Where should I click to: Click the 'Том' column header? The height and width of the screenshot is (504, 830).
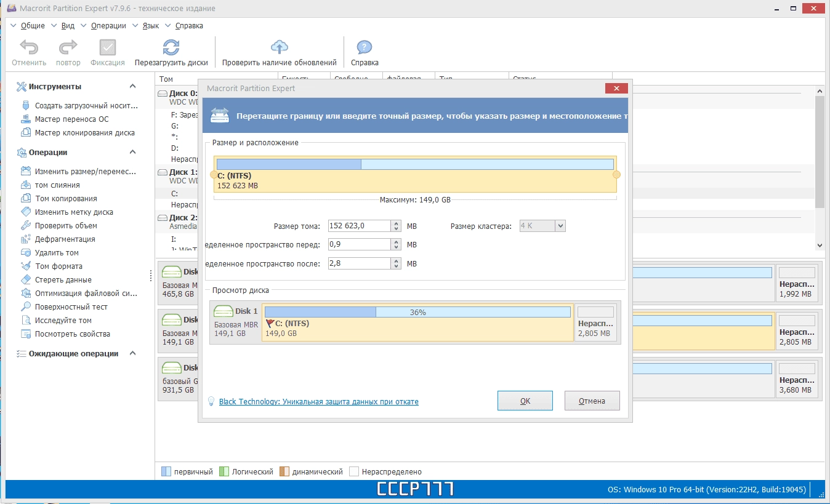click(166, 79)
